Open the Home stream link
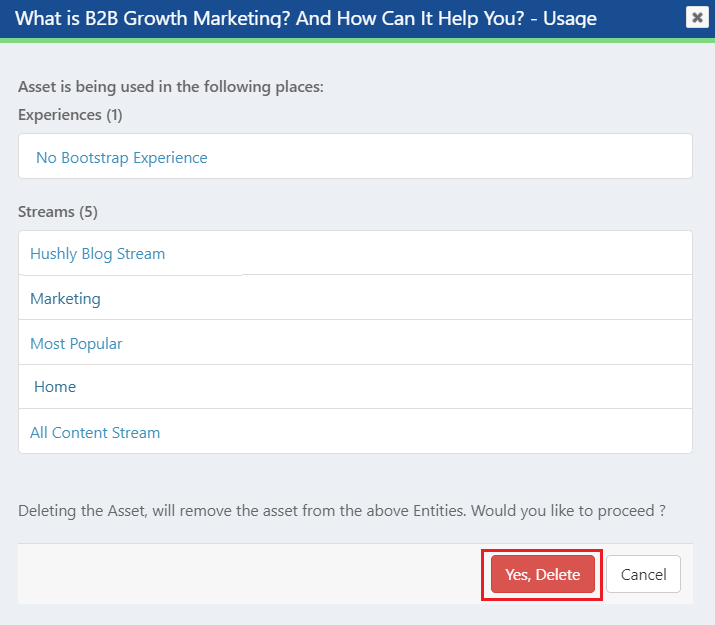715x625 pixels. 55,387
